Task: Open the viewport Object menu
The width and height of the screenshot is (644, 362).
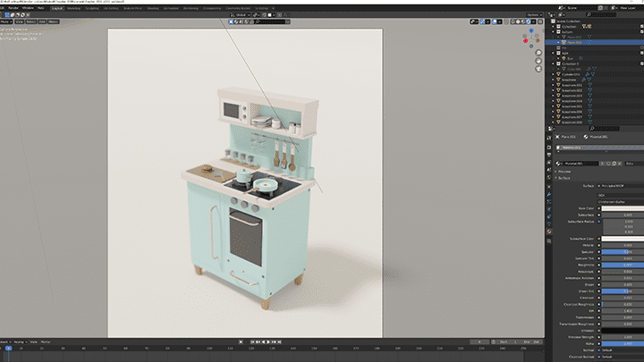Action: click(x=53, y=21)
